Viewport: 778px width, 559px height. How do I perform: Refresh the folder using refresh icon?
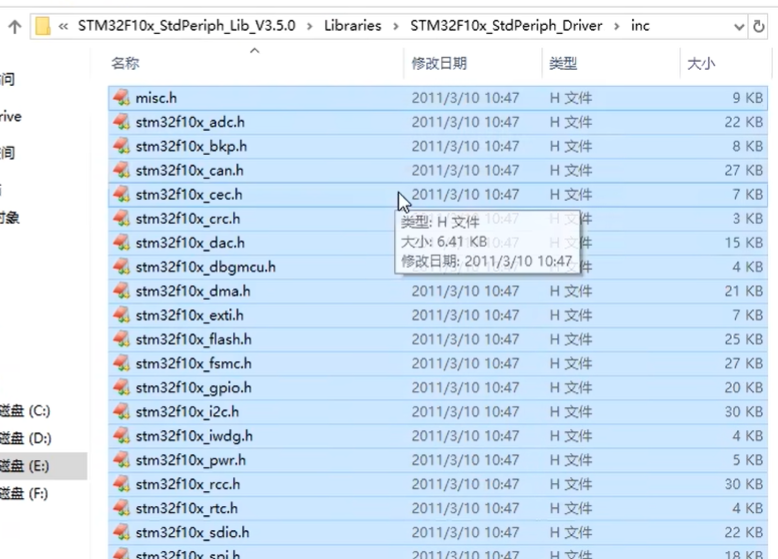pos(758,26)
